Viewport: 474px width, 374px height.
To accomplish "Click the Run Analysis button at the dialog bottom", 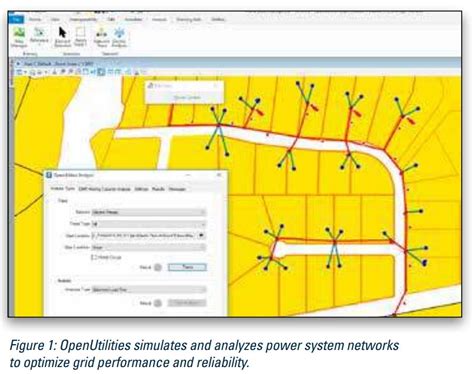I will 187,303.
